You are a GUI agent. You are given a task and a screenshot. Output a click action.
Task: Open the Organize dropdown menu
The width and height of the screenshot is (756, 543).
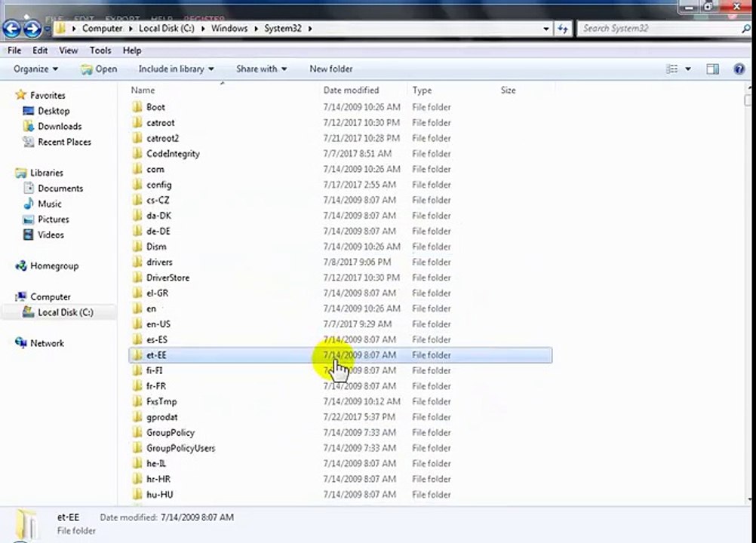point(35,69)
